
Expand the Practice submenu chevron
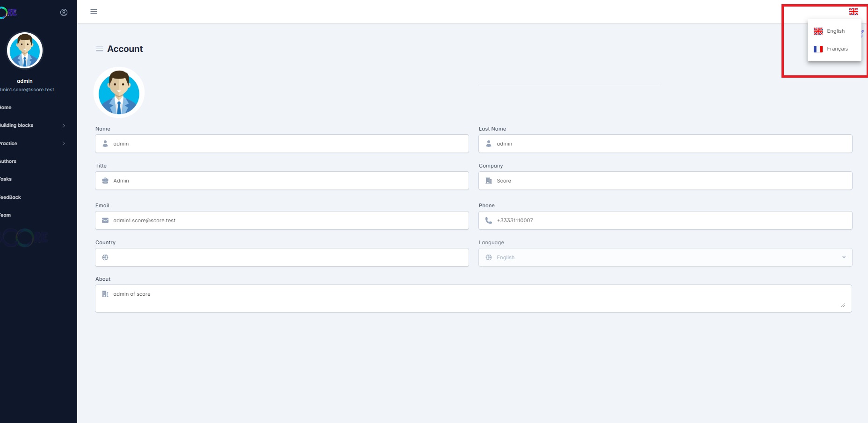click(x=64, y=144)
